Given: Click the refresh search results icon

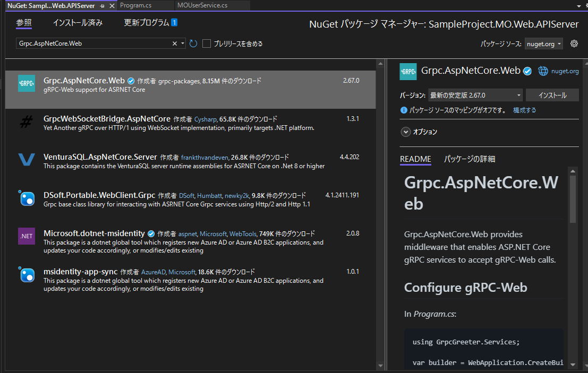Looking at the screenshot, I should [x=193, y=44].
